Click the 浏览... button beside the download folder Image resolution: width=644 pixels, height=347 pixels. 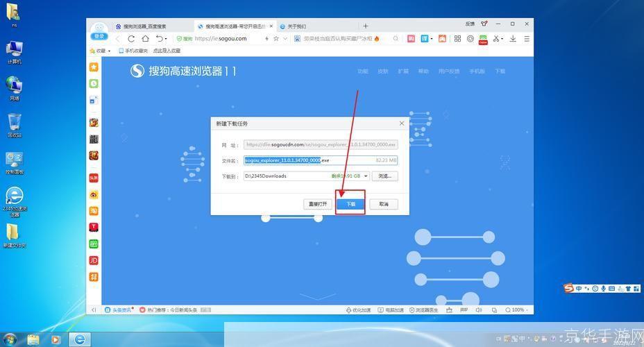click(385, 176)
